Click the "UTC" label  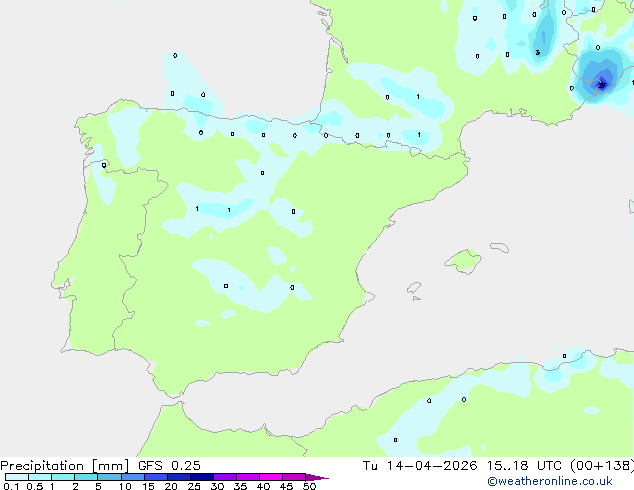tap(549, 466)
